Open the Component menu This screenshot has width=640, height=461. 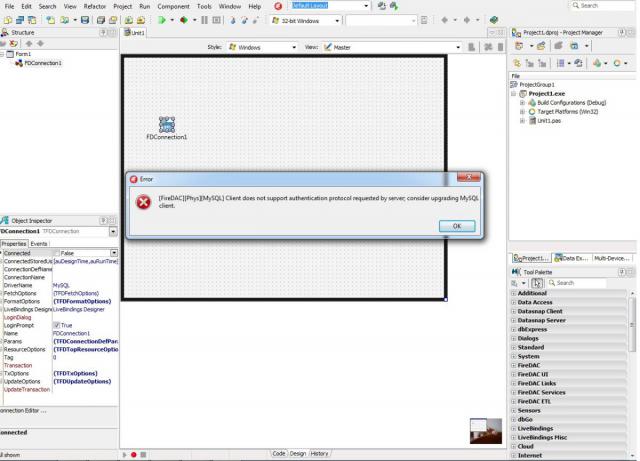[173, 7]
